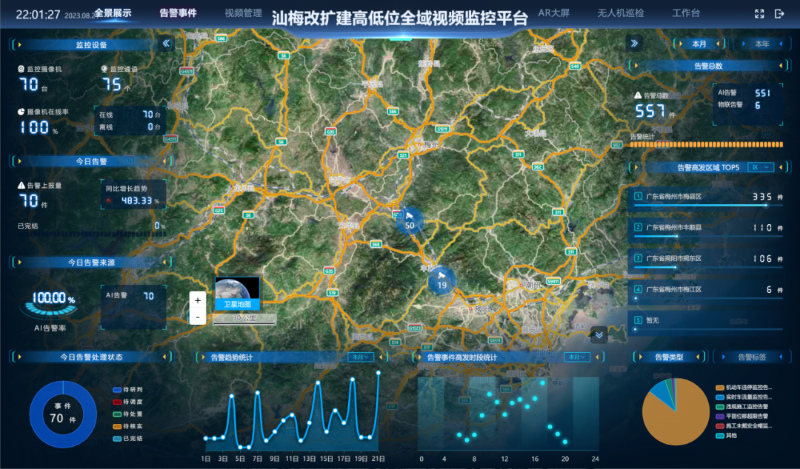Image resolution: width=800 pixels, height=469 pixels.
Task: Select the 卫星地图 map layer thumbnail
Action: [237, 293]
